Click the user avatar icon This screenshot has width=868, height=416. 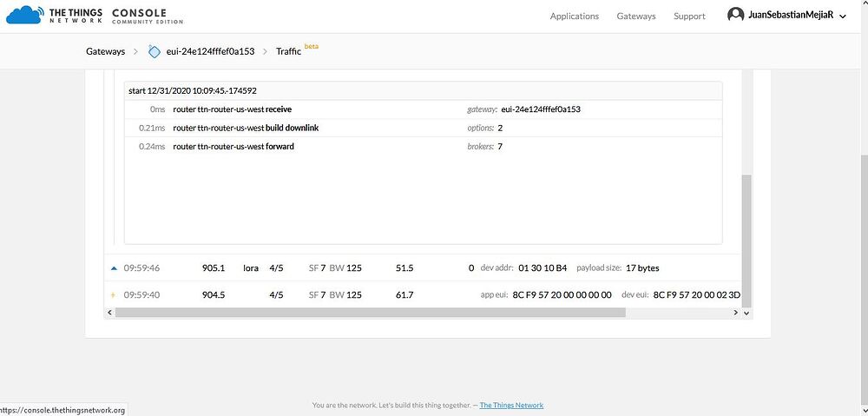point(735,15)
